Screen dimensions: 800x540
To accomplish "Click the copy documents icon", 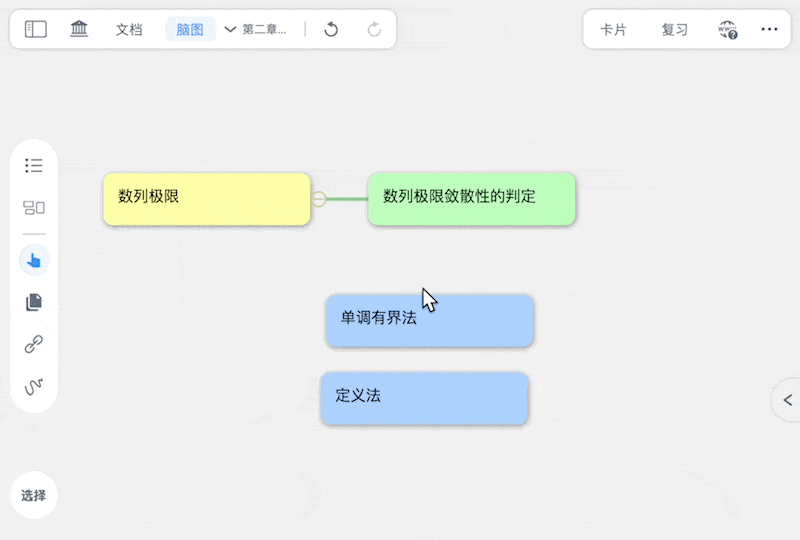I will 34,302.
